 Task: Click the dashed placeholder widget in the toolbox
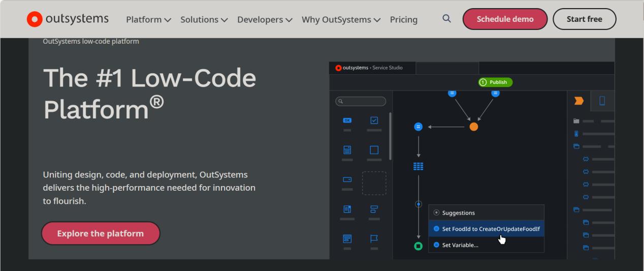[374, 183]
